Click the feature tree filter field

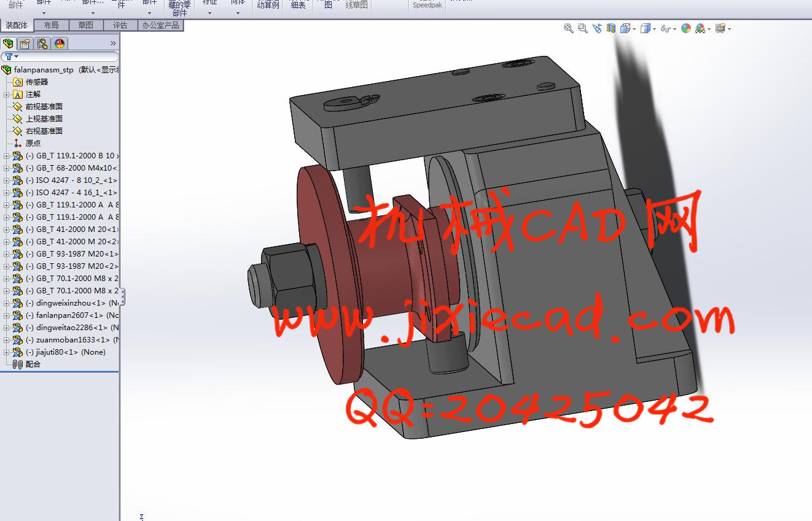(x=60, y=56)
